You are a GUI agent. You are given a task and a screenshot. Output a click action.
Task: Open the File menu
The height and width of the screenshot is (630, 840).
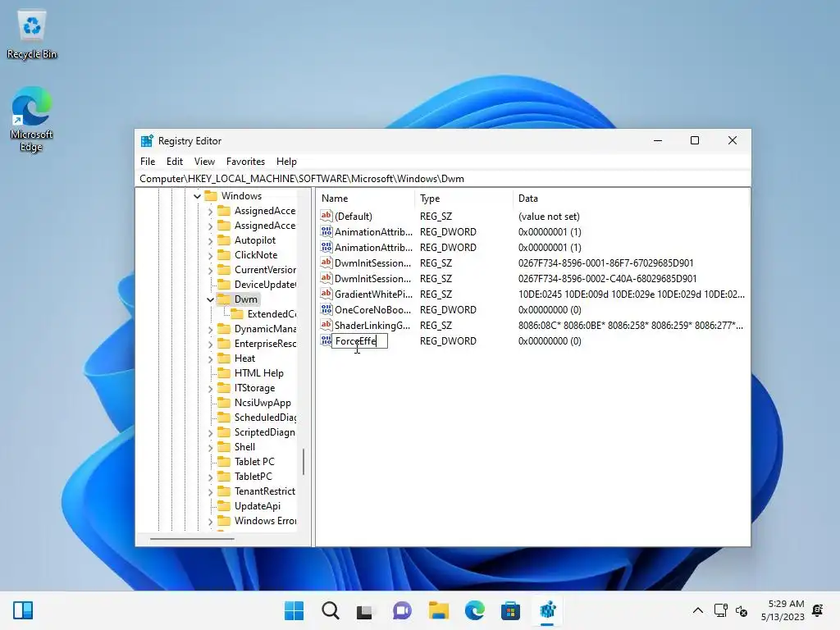tap(148, 162)
